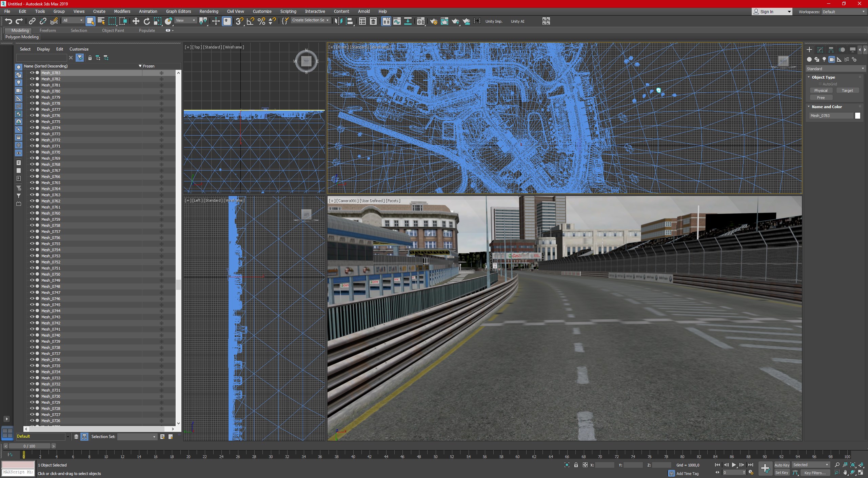This screenshot has height=478, width=868.
Task: Open the Standard camera type dropdown
Action: 835,69
